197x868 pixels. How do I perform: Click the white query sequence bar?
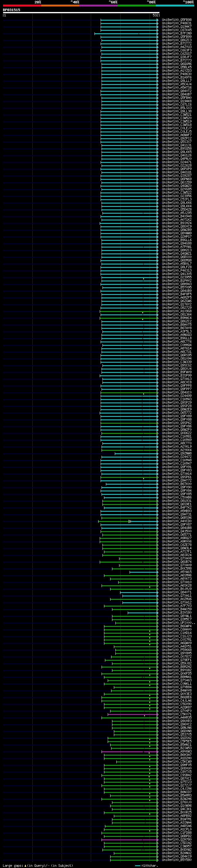(x=81, y=13)
